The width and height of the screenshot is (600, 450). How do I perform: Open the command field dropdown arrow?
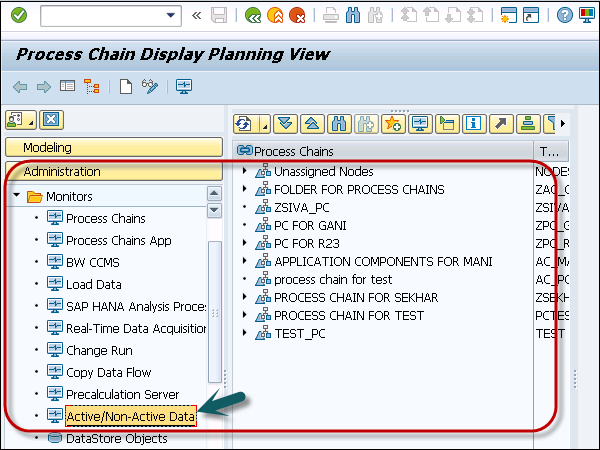(x=171, y=16)
